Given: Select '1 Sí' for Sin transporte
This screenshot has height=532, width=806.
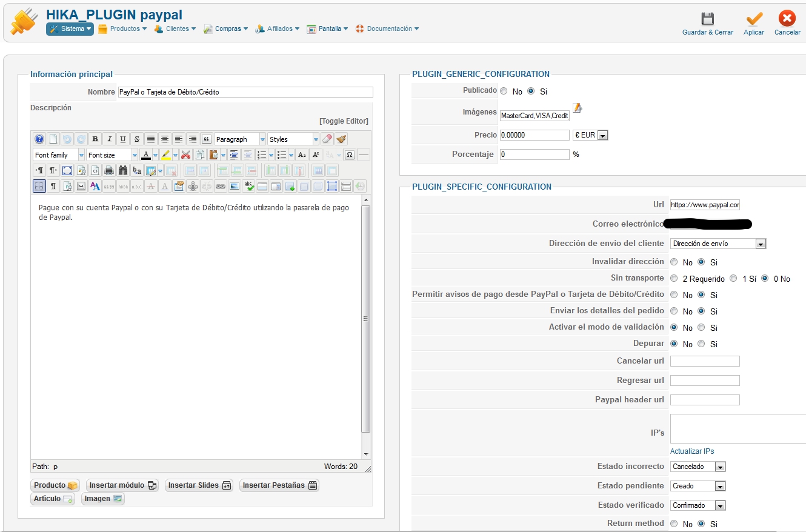Looking at the screenshot, I should (x=733, y=279).
